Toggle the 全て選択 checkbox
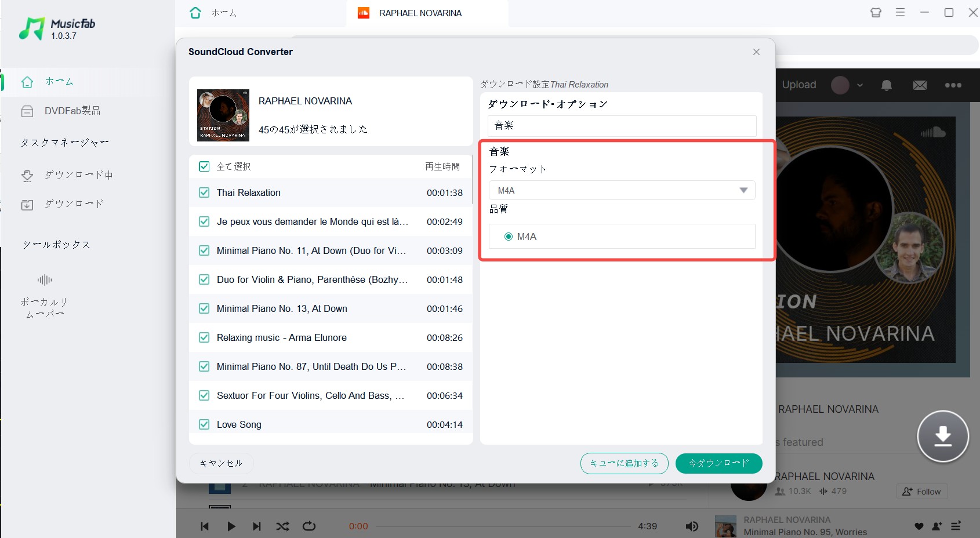 (x=204, y=166)
